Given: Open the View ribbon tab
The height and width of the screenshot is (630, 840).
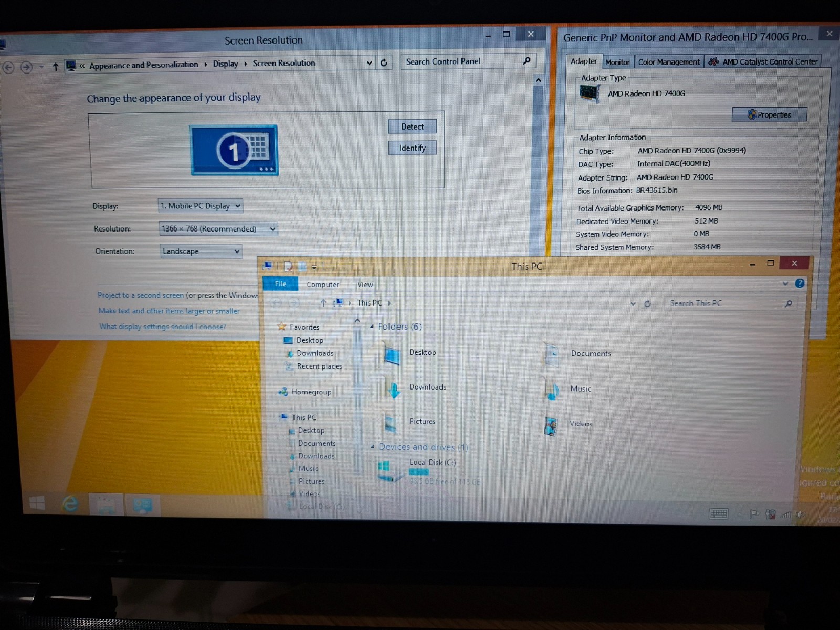Looking at the screenshot, I should (365, 285).
